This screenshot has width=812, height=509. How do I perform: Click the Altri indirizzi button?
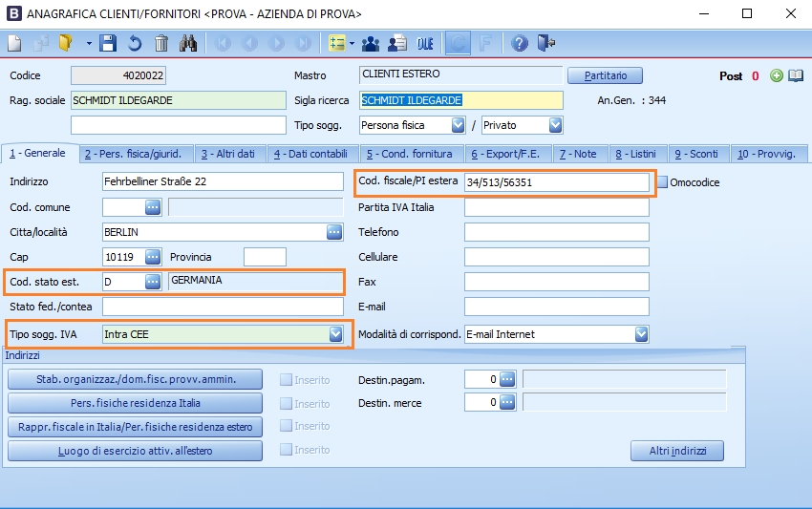pos(677,451)
